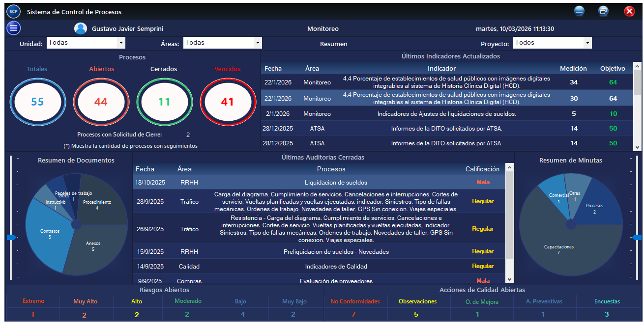Sort indicators by the Medición column header
Image resolution: width=644 pixels, height=324 pixels.
[x=573, y=68]
